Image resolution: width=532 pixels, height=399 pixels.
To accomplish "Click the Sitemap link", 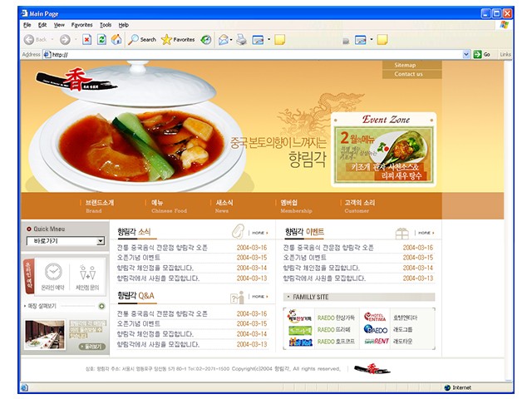I will coord(405,65).
